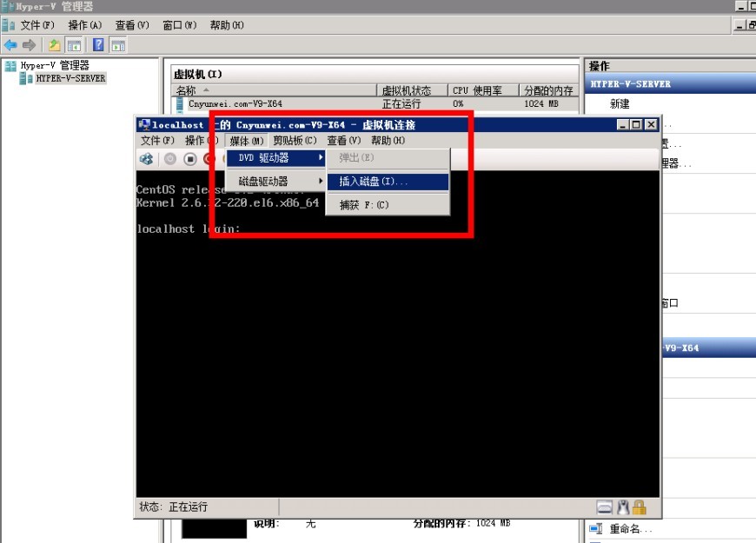Click Ctrl+Alt+Del icon in VM toolbar
The image size is (756, 543).
tap(147, 159)
